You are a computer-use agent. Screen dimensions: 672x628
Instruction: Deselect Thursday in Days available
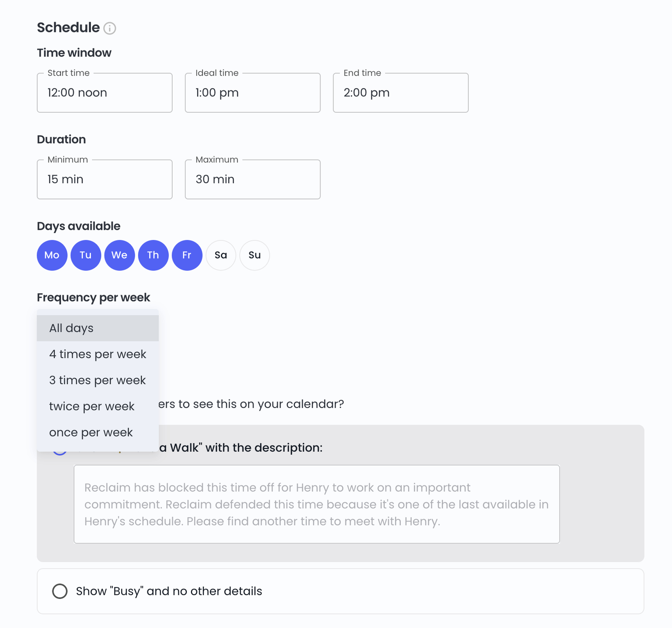tap(153, 255)
